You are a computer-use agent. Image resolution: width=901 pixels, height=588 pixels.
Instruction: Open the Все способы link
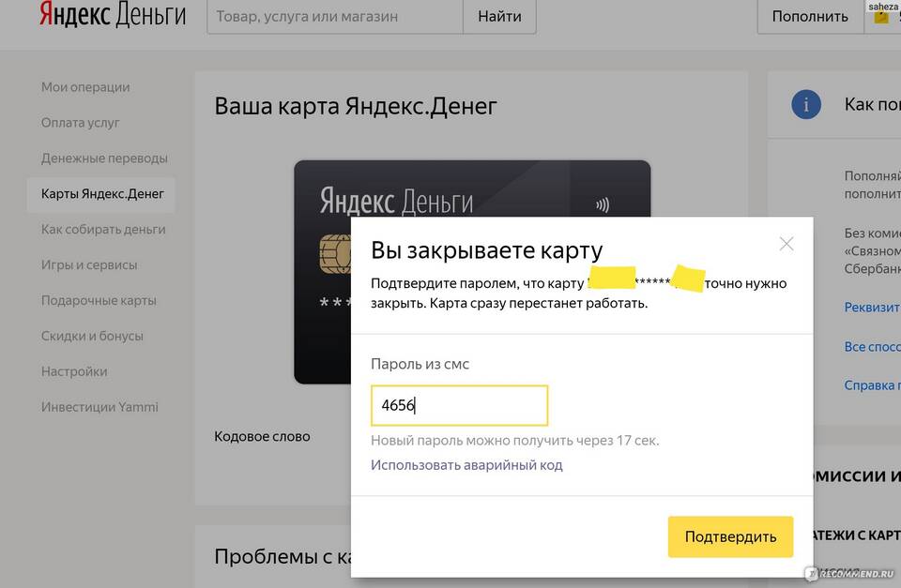[x=872, y=346]
